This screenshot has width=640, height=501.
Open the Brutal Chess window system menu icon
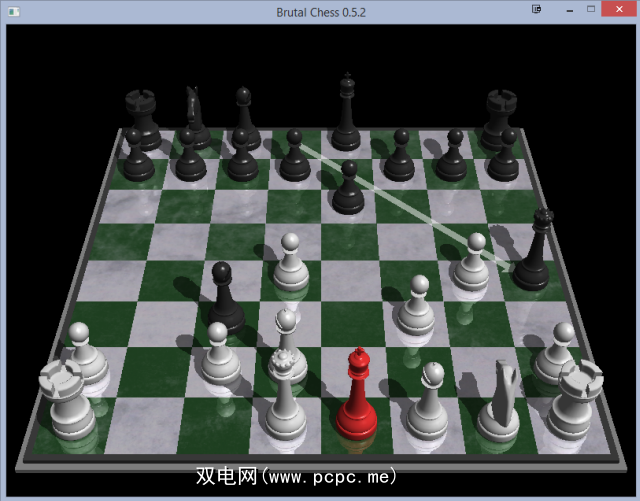(13, 12)
